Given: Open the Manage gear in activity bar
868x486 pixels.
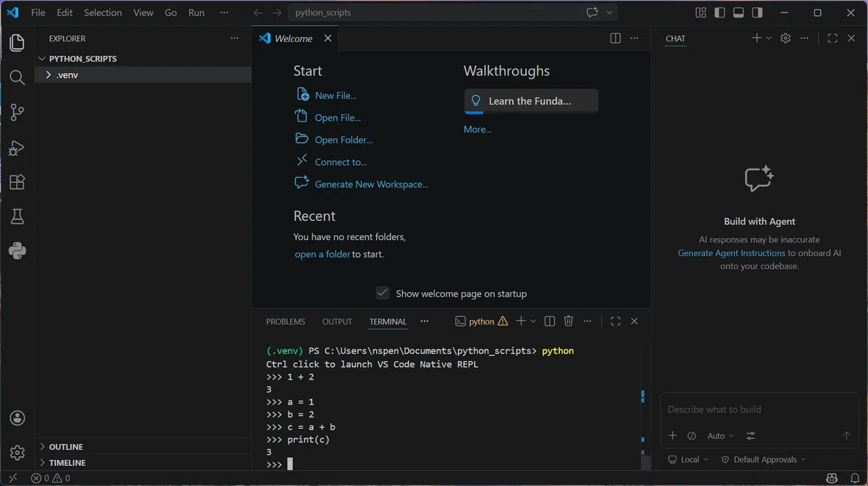Looking at the screenshot, I should tap(17, 453).
